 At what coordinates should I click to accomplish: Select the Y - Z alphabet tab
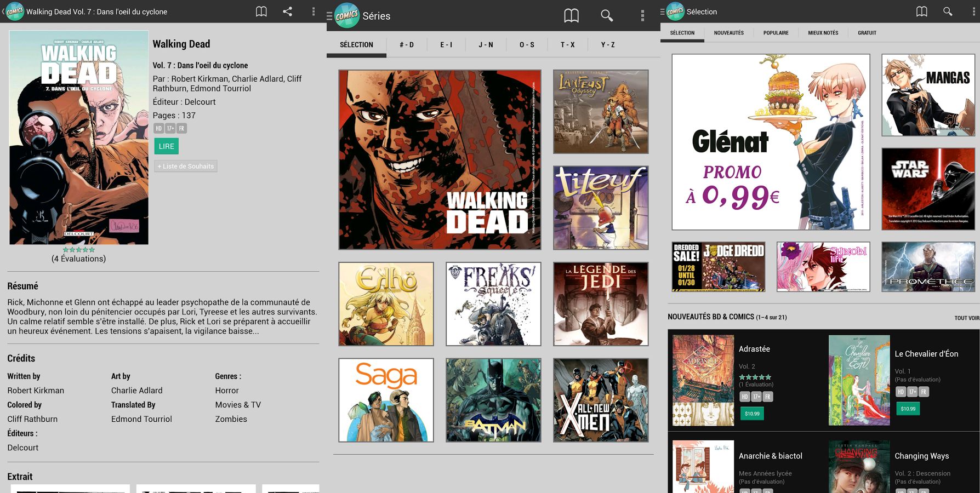tap(608, 45)
